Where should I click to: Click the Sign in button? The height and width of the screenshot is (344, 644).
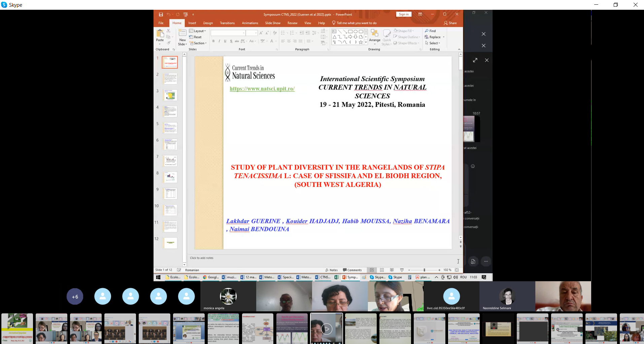[404, 14]
